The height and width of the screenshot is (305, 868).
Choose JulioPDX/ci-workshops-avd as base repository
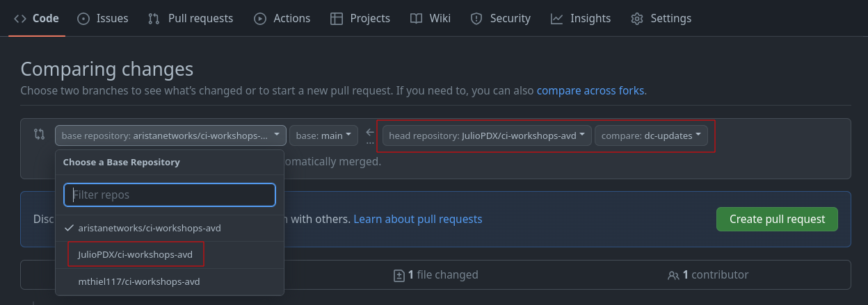(136, 254)
